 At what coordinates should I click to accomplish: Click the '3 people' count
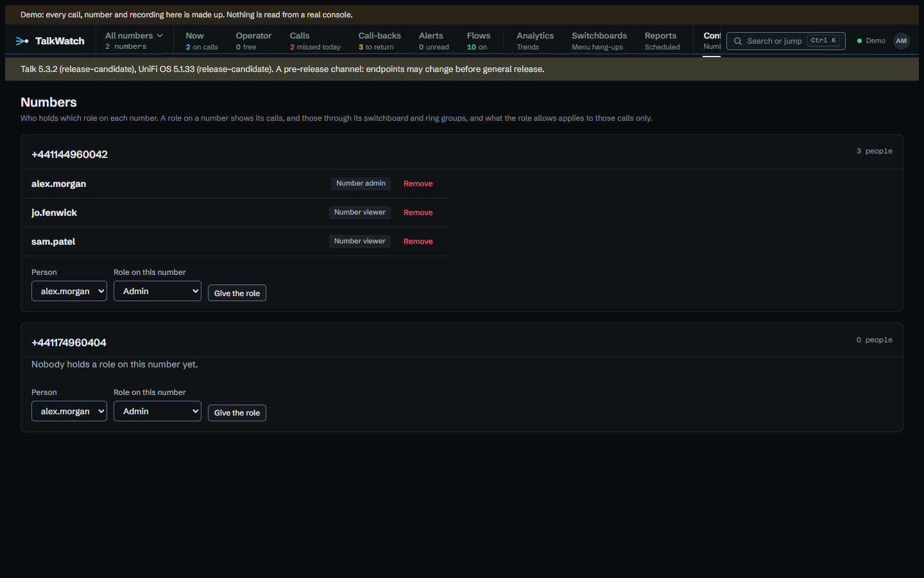coord(874,152)
